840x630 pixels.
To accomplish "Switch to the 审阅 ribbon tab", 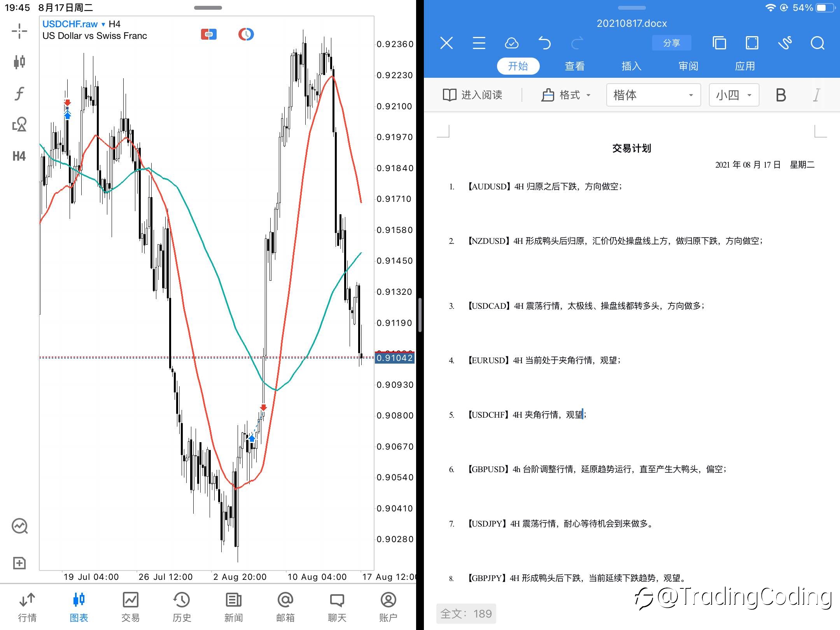I will [x=688, y=66].
